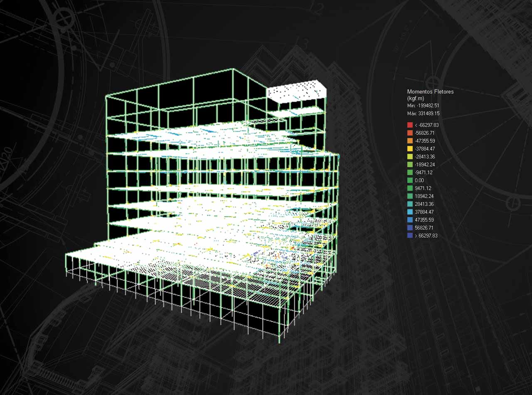Select the Min: -199482.51 value
532x395 pixels.
click(423, 106)
